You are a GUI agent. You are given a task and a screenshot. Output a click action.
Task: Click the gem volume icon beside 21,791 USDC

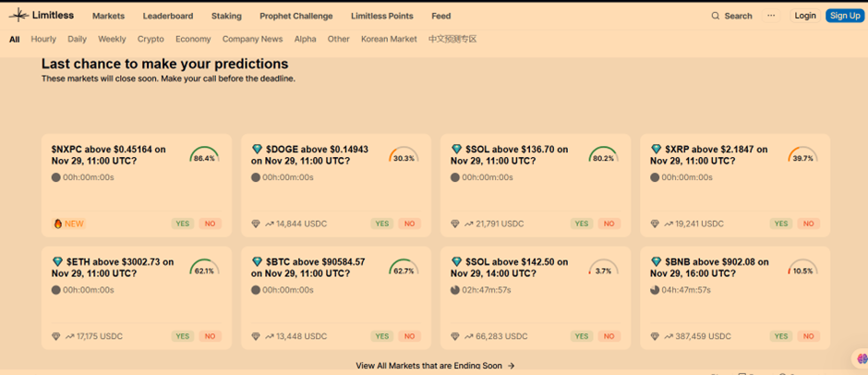tap(455, 224)
